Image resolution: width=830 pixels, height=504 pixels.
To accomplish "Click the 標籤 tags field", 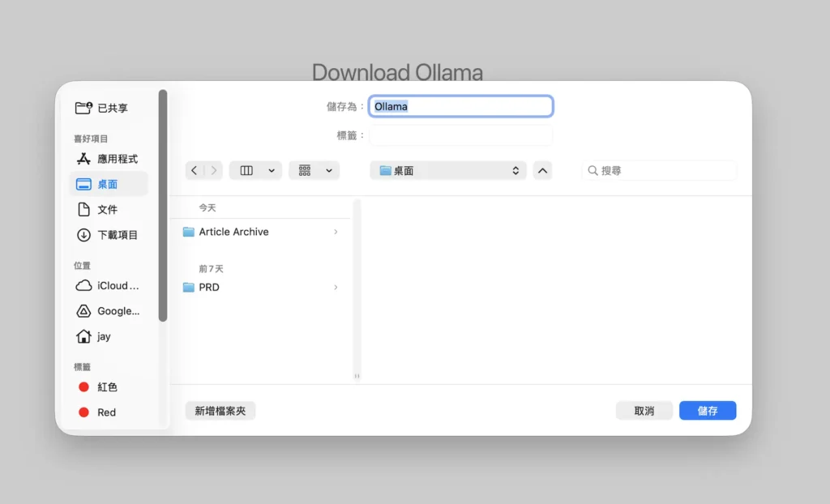I will tap(461, 135).
